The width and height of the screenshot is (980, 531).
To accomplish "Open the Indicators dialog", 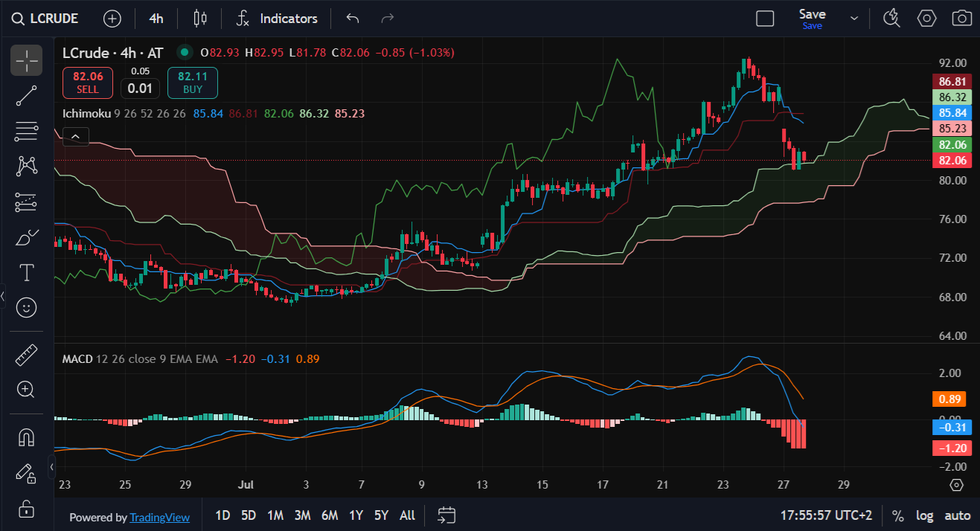I will 277,19.
